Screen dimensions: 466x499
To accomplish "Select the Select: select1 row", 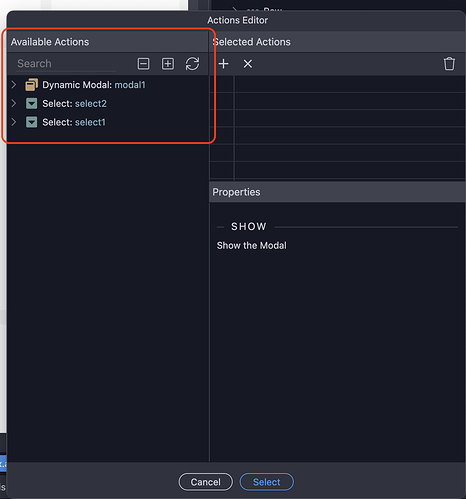I will [107, 122].
